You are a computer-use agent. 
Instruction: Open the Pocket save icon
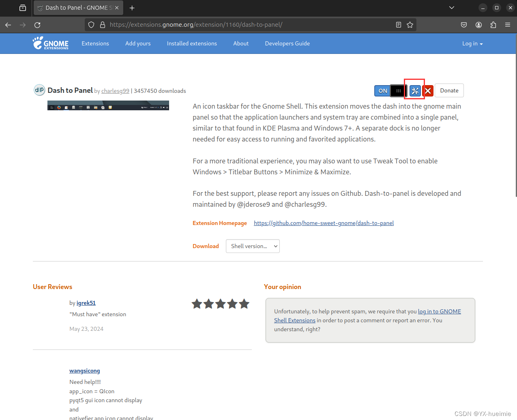pos(464,25)
